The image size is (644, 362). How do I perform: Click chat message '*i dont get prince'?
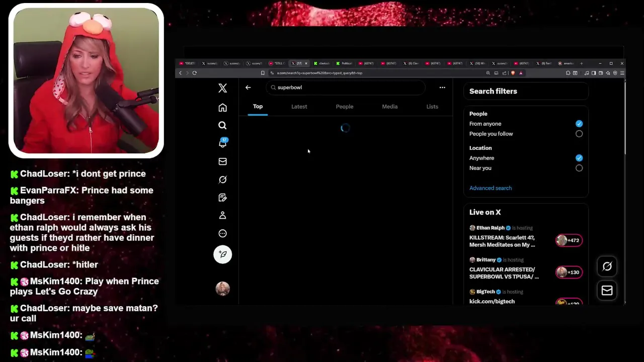click(x=78, y=174)
